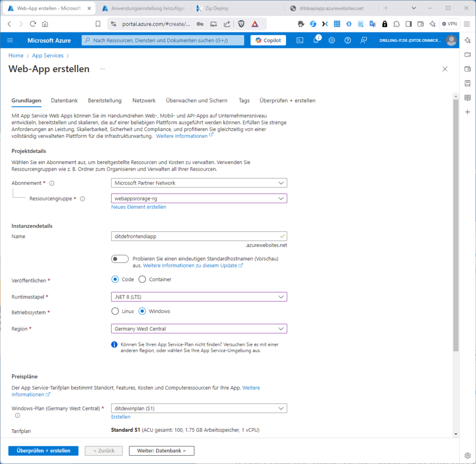
Task: Open the Windows-Plan dropdown
Action: pyautogui.click(x=199, y=408)
